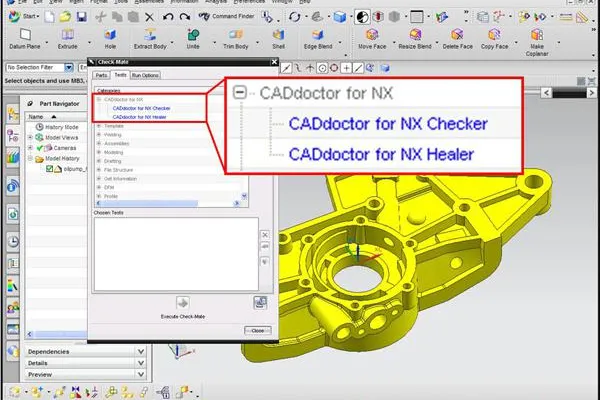Open a file with the folder icon
Screen dimensions: 600x400
click(x=65, y=17)
